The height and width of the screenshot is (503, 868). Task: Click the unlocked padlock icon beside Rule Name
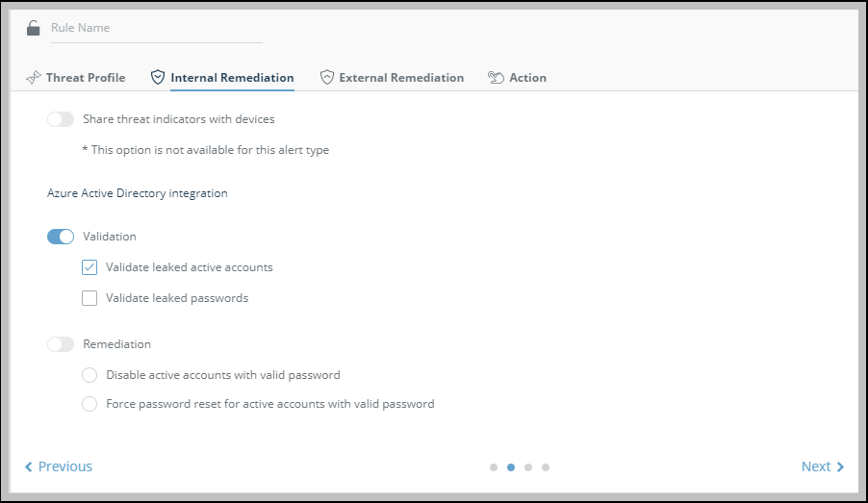(34, 28)
